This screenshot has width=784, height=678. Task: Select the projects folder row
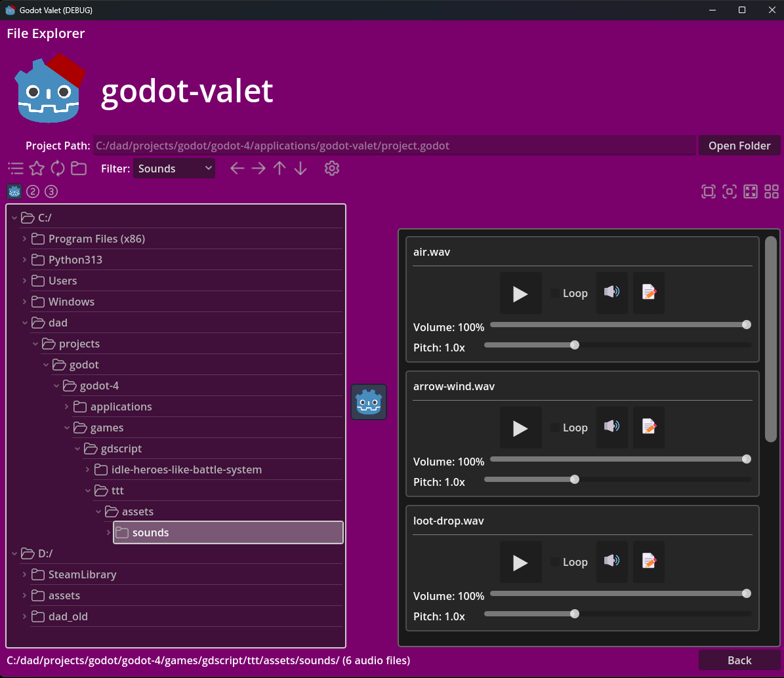(x=192, y=344)
